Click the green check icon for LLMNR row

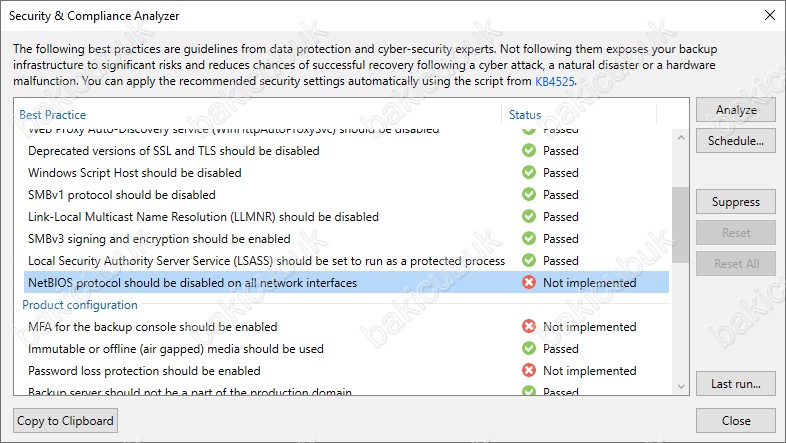coord(528,216)
